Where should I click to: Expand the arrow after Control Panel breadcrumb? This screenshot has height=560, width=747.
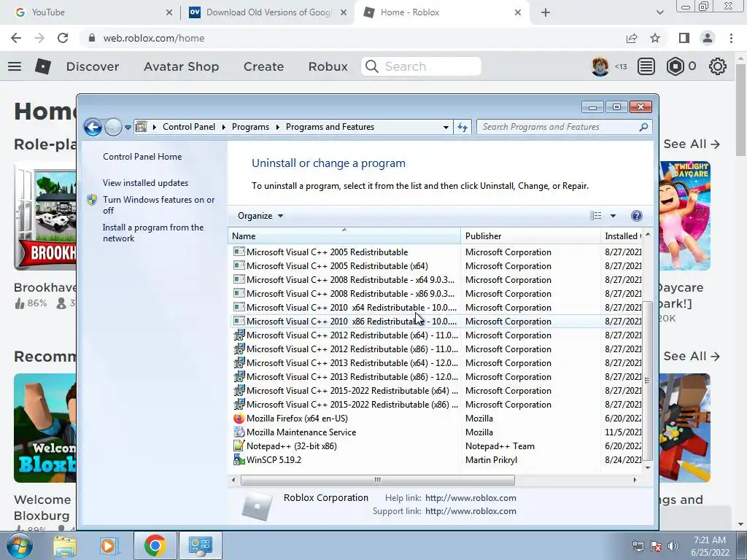223,127
